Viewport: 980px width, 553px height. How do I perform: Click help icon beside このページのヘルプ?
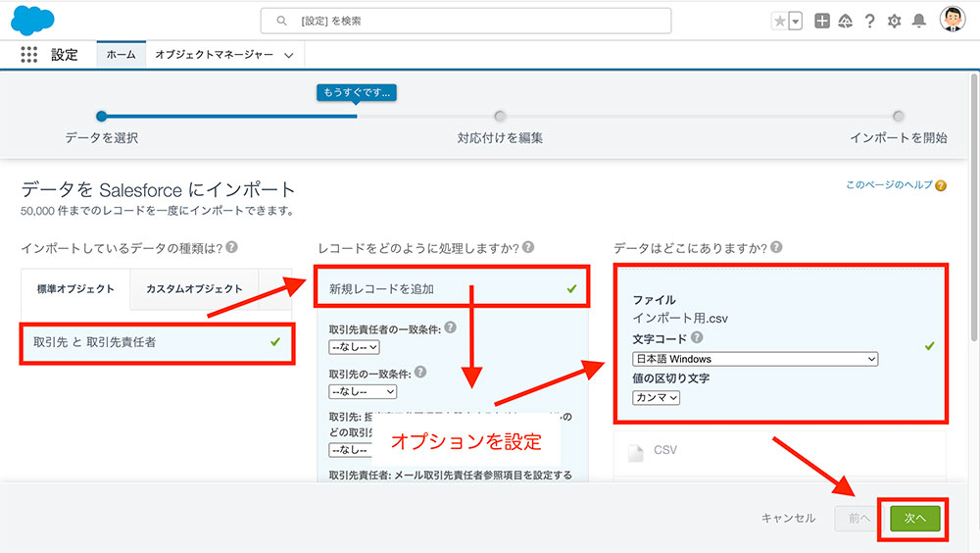coord(941,185)
